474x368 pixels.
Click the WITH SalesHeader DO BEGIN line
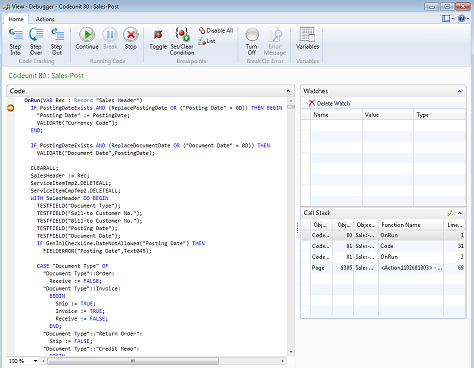coord(69,198)
